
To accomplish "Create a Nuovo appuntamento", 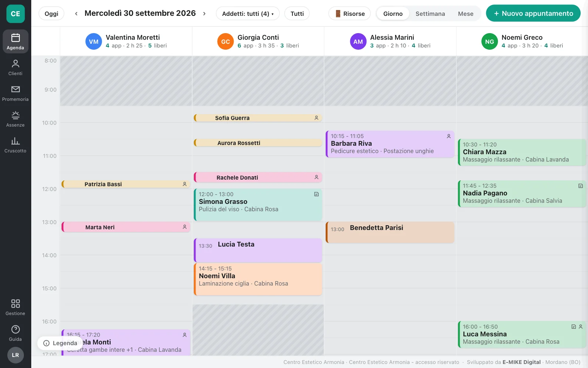I will point(533,13).
